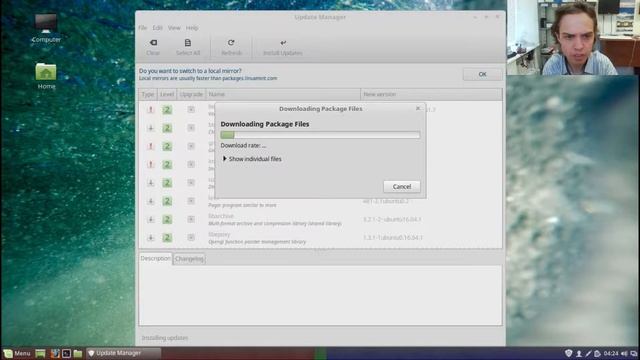Sort by the Name column header
The height and width of the screenshot is (360, 640).
[x=283, y=94]
